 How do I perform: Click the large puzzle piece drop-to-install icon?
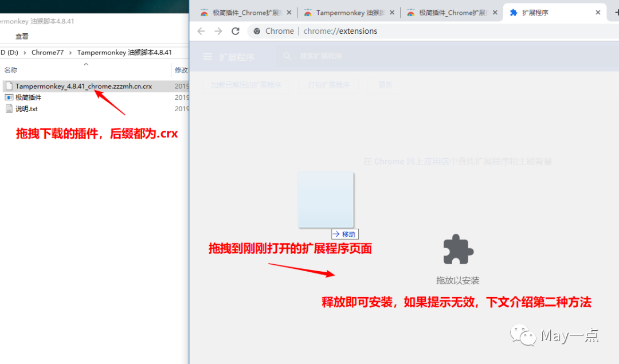pos(458,249)
